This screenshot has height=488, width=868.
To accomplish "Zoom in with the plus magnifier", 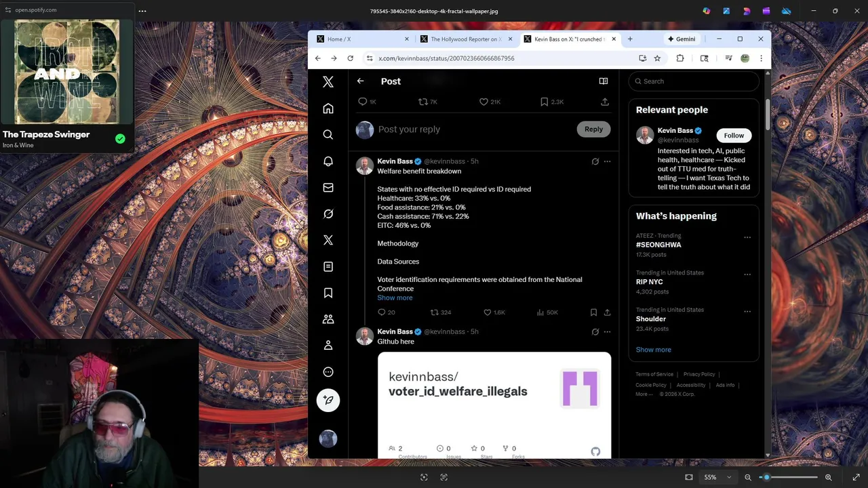I will tap(828, 477).
